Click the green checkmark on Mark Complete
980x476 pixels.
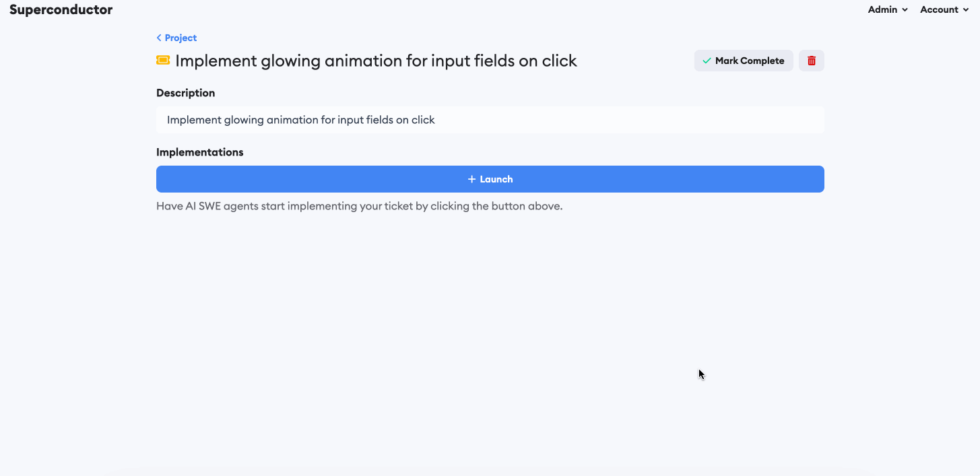point(707,61)
